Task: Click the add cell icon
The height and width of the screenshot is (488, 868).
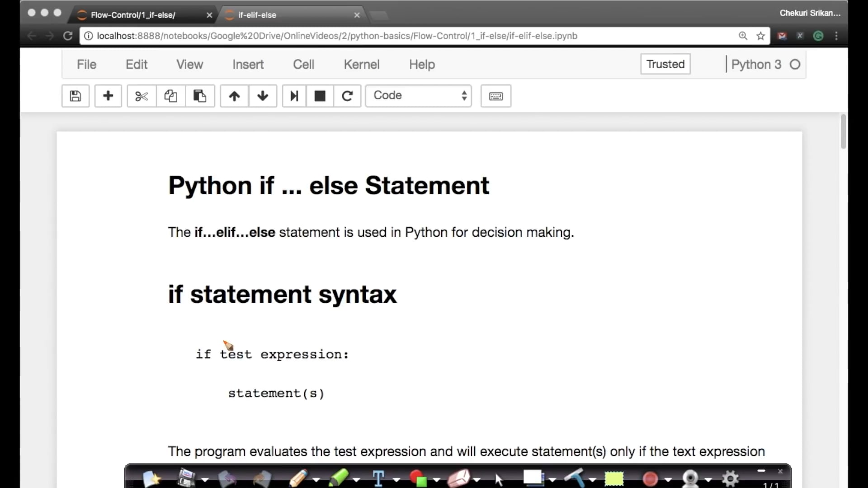Action: (108, 95)
